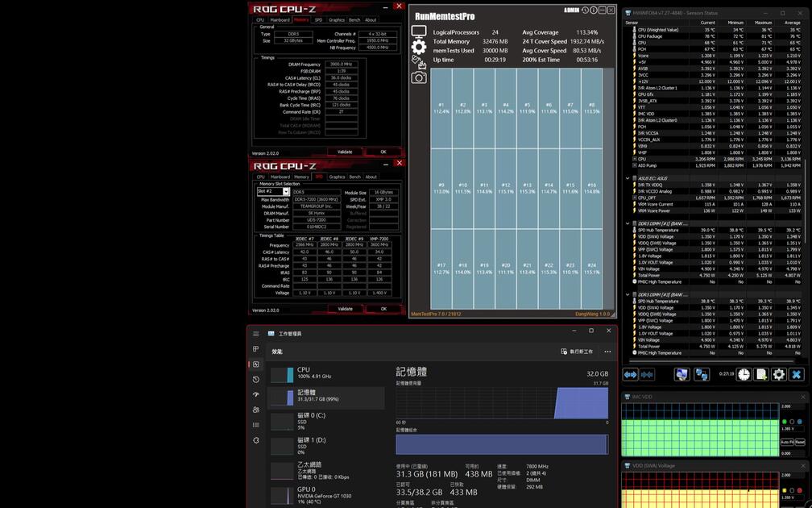Switch to CPU tab in CPU-Z Memory window
This screenshot has height=508, width=812.
pos(260,19)
